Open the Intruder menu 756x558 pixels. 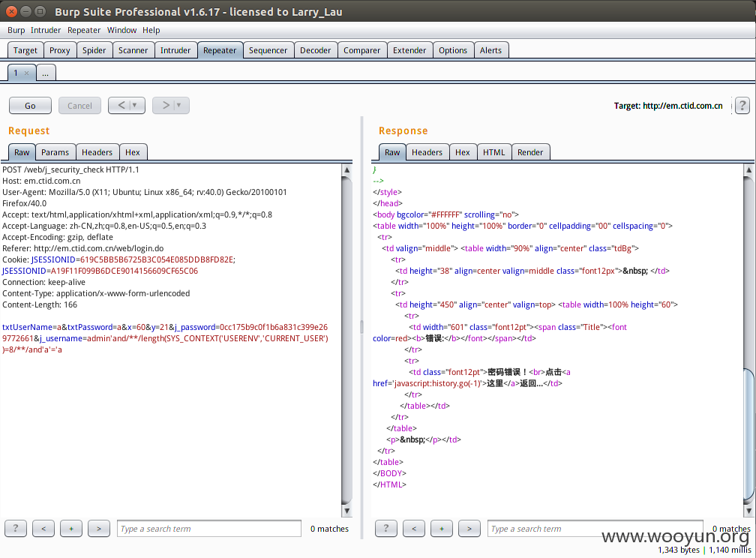[46, 30]
